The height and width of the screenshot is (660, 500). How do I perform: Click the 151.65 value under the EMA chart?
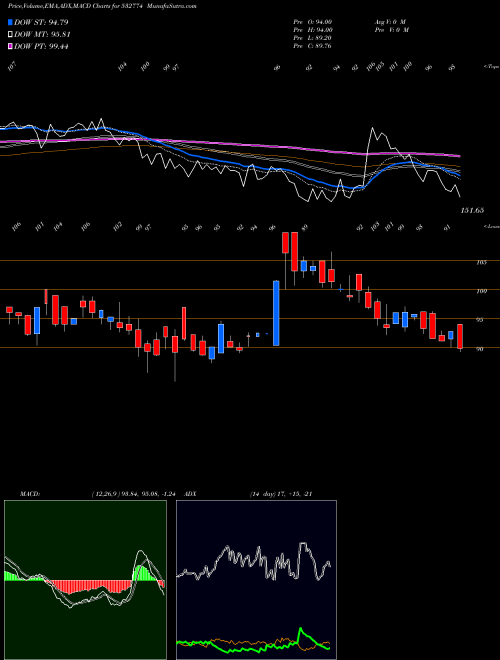472,210
